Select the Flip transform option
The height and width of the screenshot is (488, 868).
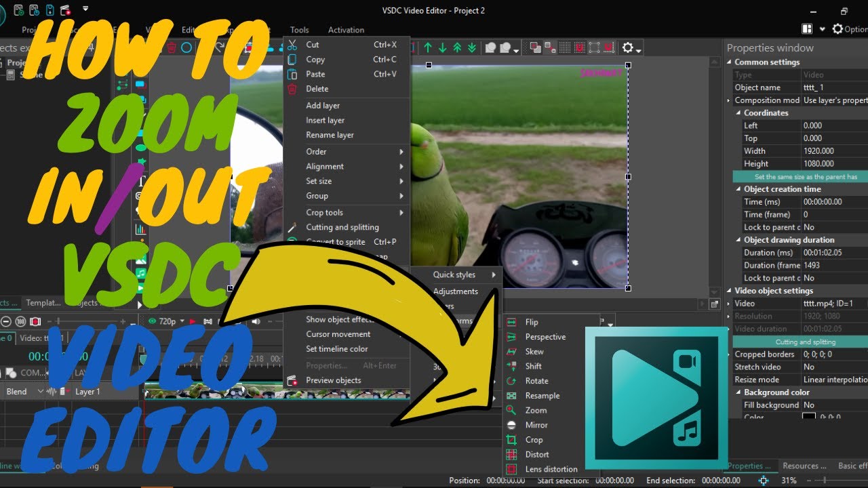click(x=532, y=322)
